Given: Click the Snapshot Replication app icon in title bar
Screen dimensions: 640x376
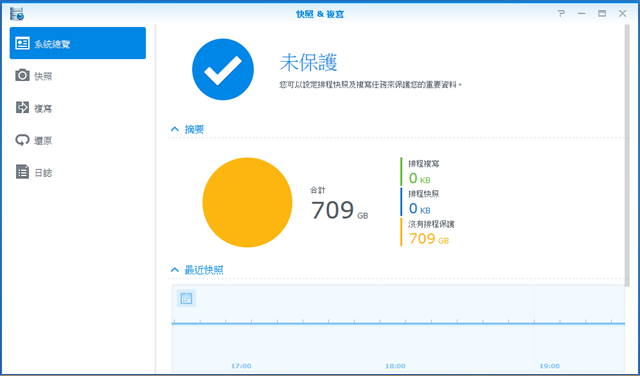Looking at the screenshot, I should [x=17, y=13].
